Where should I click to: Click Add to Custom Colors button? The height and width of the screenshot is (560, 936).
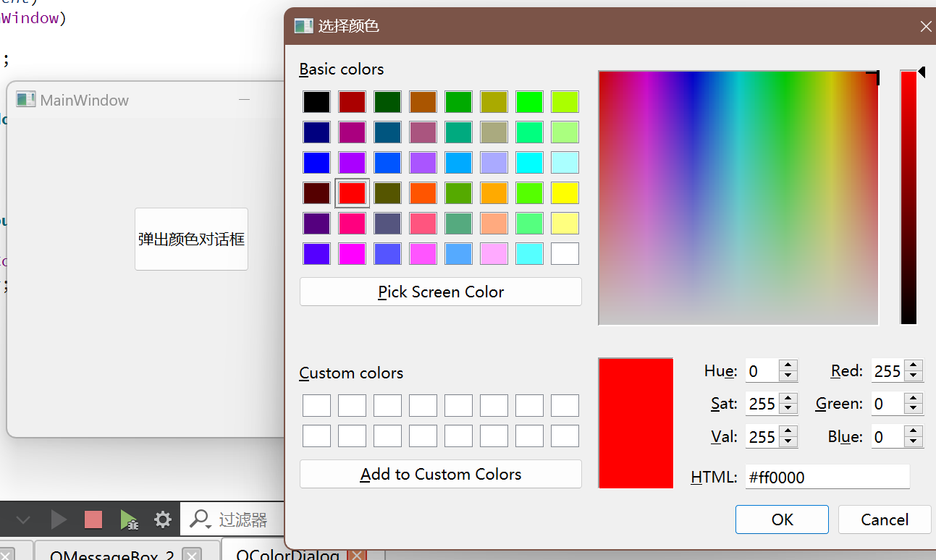point(440,474)
